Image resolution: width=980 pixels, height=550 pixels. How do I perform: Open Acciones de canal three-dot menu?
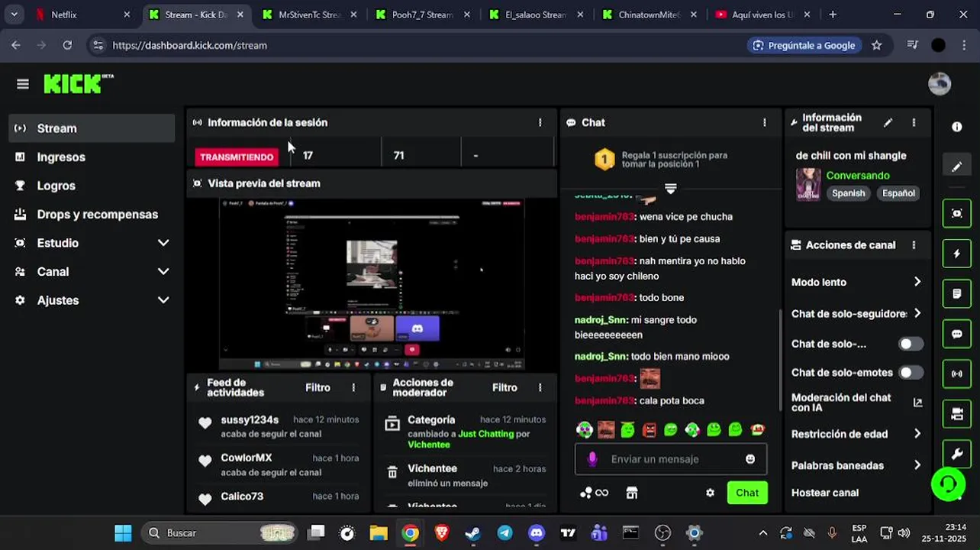click(914, 245)
